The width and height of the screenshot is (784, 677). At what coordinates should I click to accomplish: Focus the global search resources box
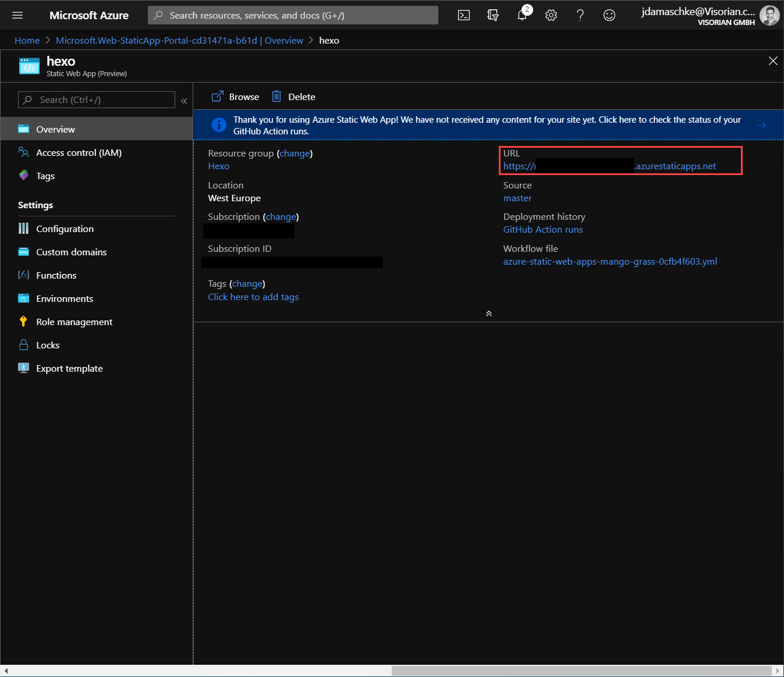(x=293, y=15)
